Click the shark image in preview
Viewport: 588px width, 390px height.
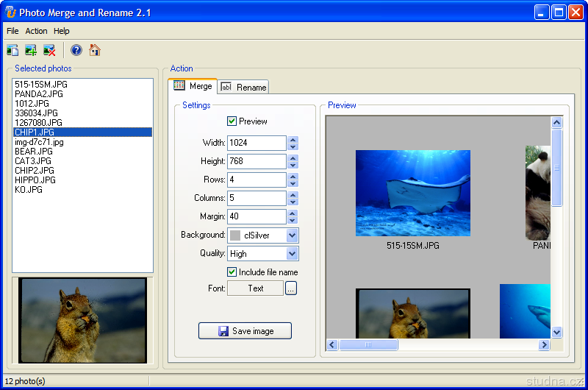coord(525,311)
